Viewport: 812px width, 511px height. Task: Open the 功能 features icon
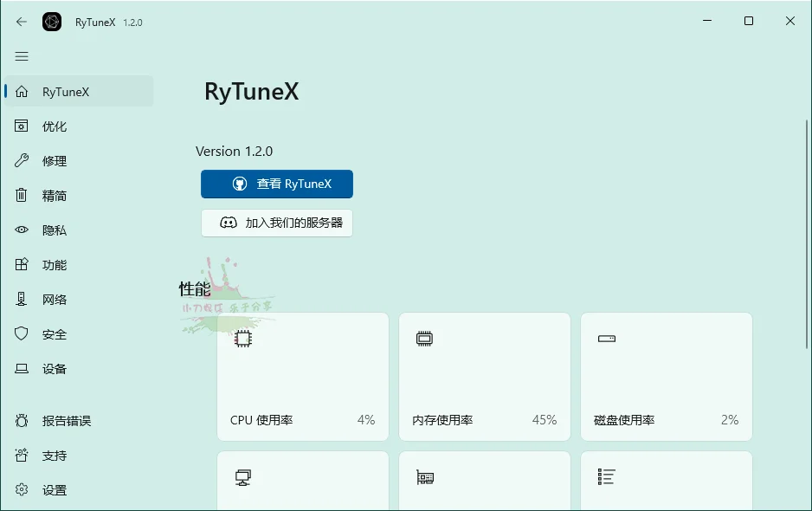pyautogui.click(x=22, y=264)
